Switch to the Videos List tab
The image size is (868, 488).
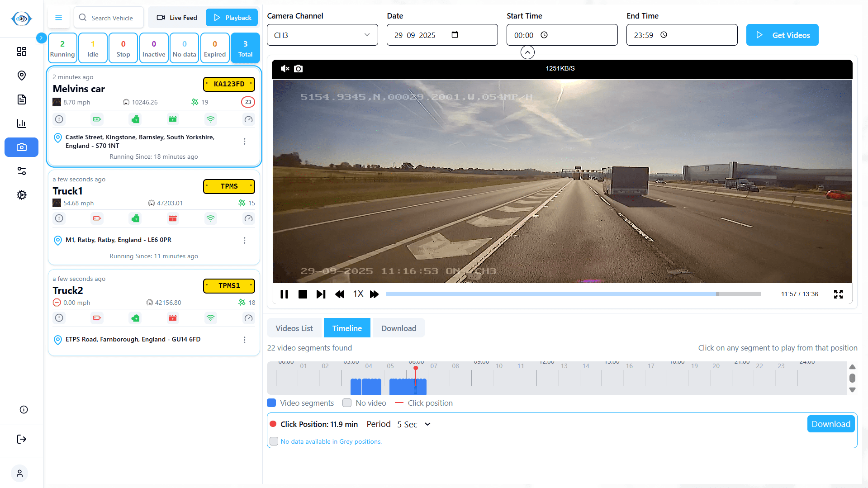point(294,328)
